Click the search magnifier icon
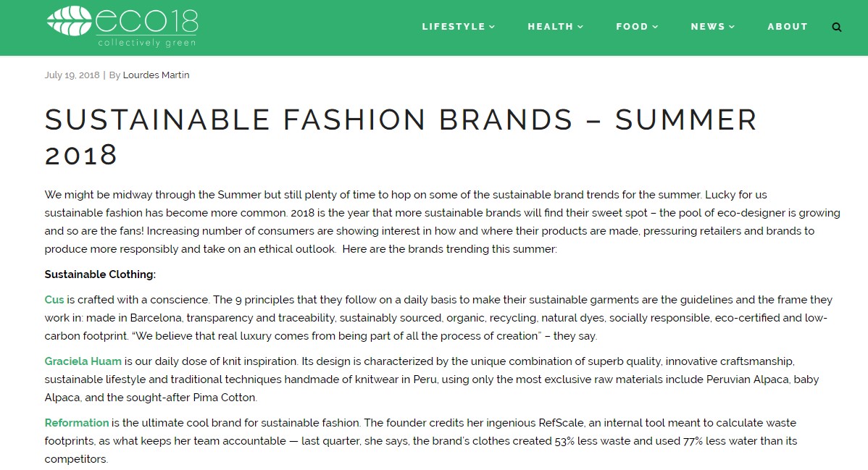The image size is (868, 470). pyautogui.click(x=837, y=28)
